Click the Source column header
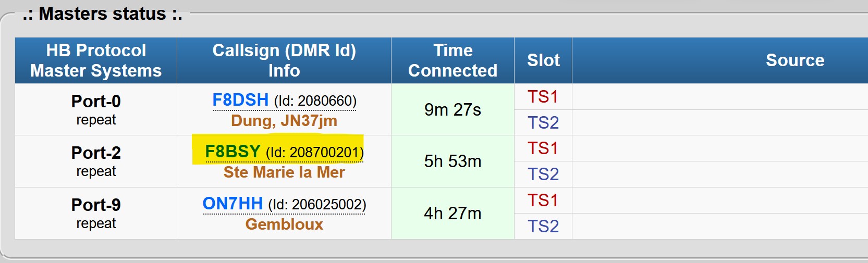 [795, 60]
